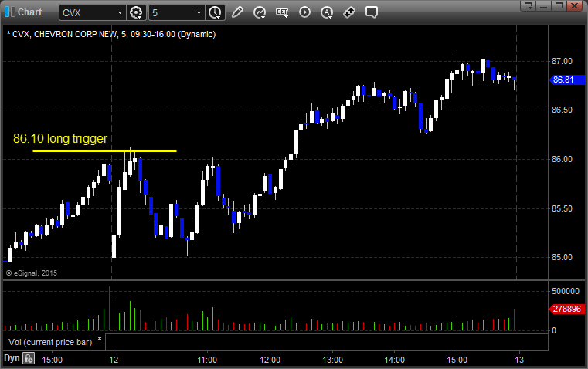Click the date 12 time axis label
The image size is (588, 369).
114,360
